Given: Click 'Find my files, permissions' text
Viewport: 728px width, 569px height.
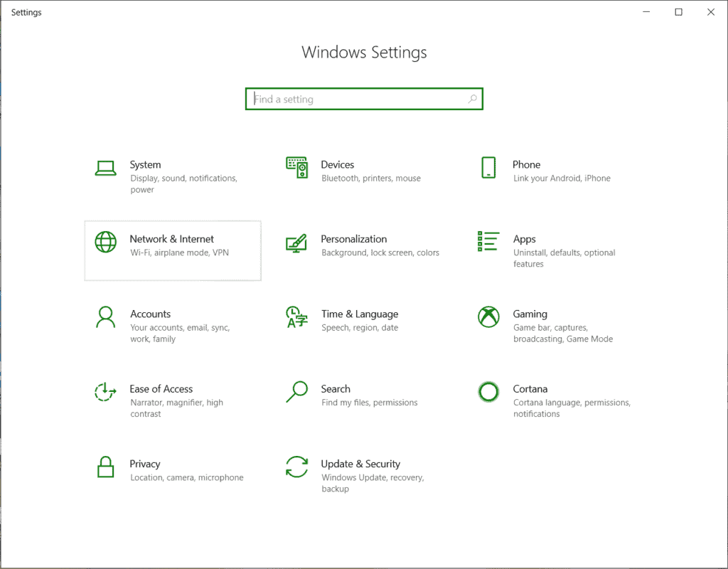Looking at the screenshot, I should pyautogui.click(x=370, y=403).
